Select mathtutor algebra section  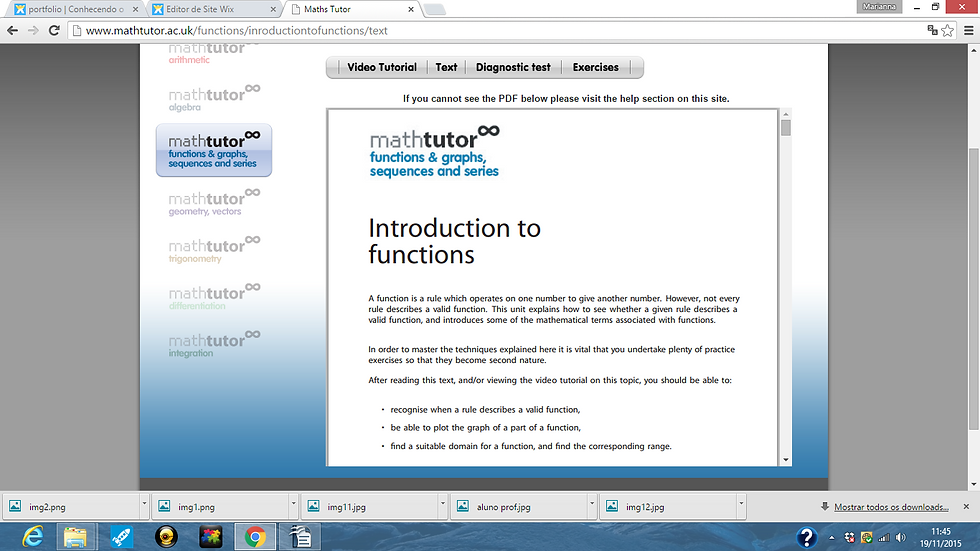click(x=214, y=98)
